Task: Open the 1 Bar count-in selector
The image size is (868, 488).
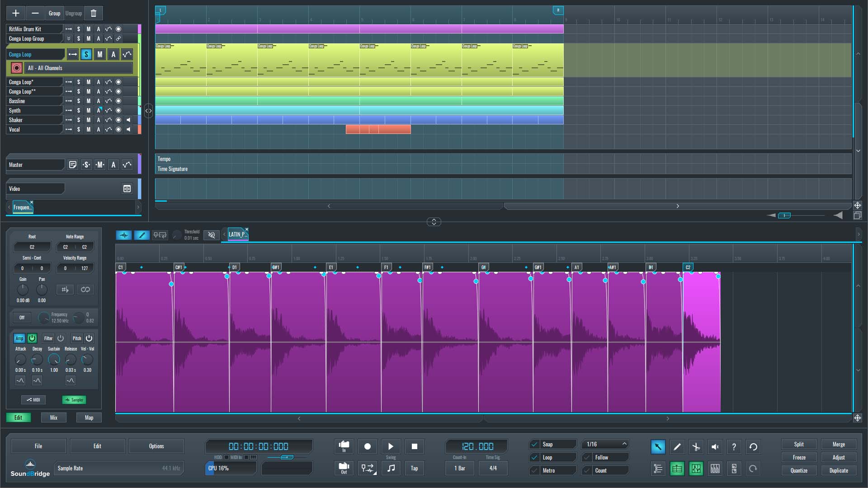Action: click(459, 469)
